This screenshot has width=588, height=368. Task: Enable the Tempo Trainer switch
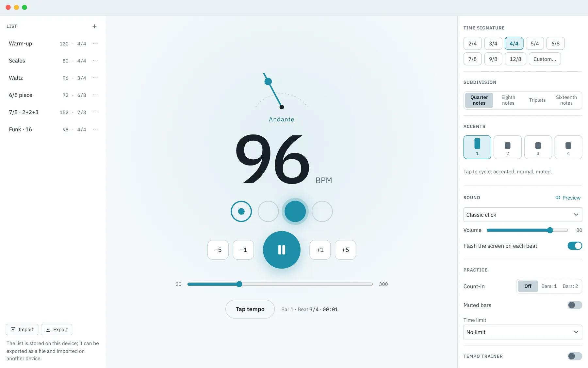(575, 356)
